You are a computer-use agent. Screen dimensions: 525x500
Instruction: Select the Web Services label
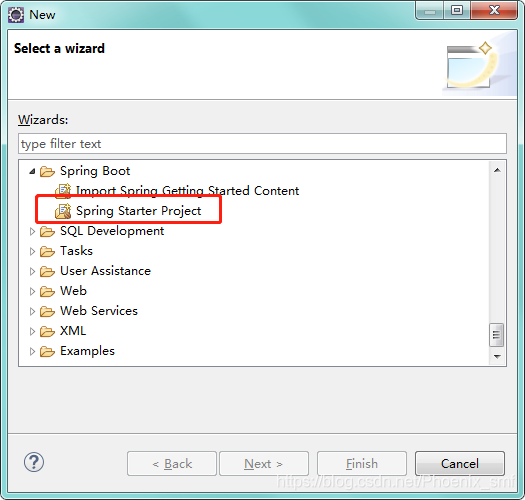(99, 311)
